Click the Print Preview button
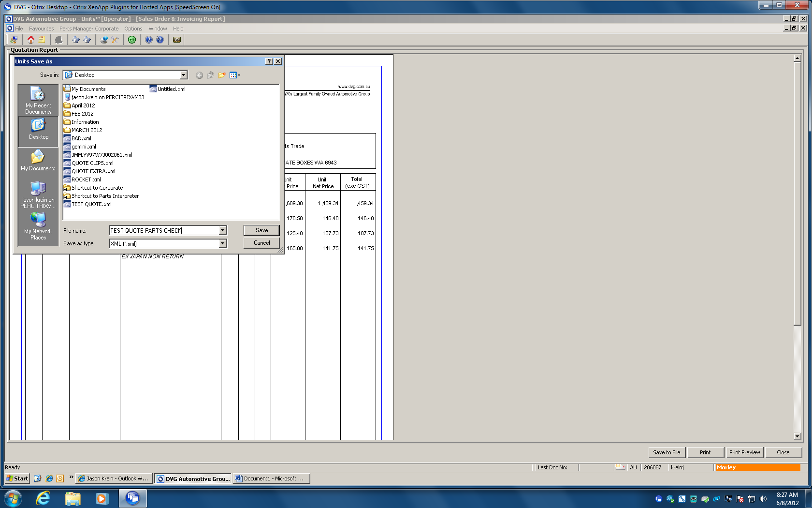Image resolution: width=812 pixels, height=508 pixels. point(744,452)
